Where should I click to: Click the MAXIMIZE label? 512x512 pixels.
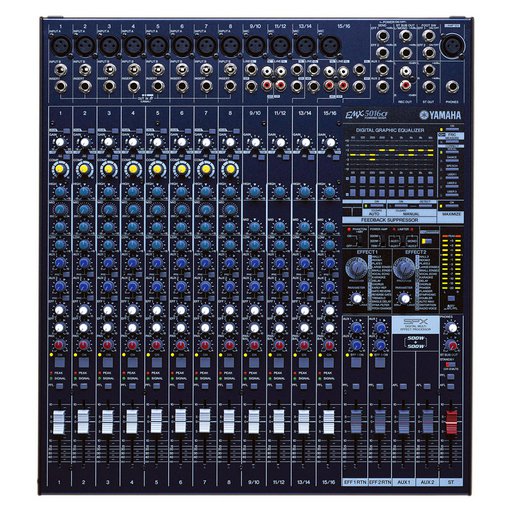451,214
